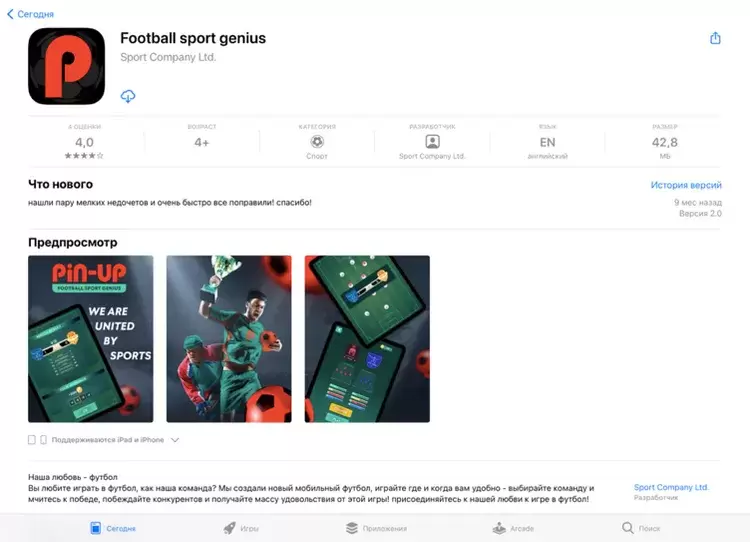Screen dimensions: 750x542
Task: Open Sport Company Ltd. developer link at bottom
Action: click(671, 487)
